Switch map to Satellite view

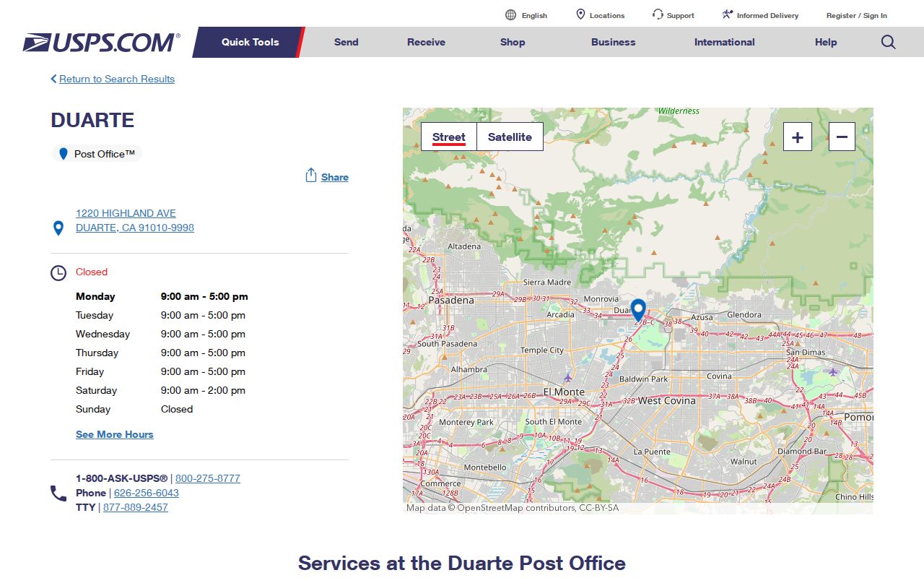pos(510,137)
